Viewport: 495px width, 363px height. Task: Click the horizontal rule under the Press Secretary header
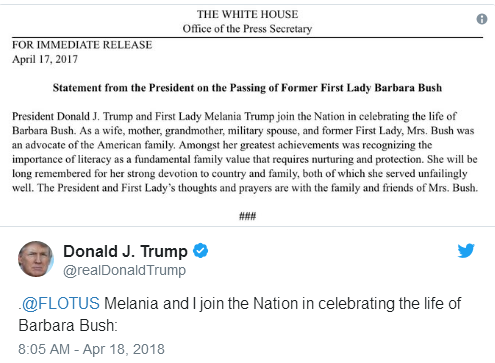click(247, 37)
